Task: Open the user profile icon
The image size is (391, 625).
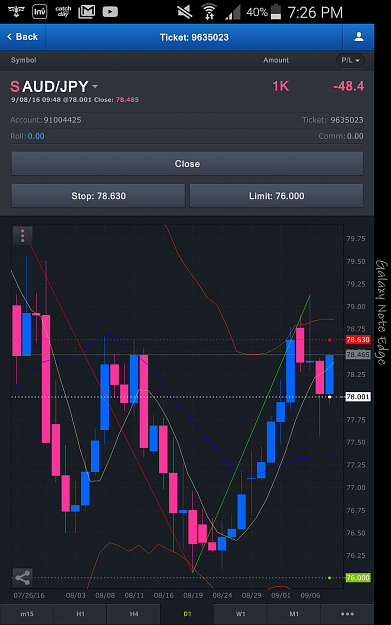Action: click(x=358, y=37)
